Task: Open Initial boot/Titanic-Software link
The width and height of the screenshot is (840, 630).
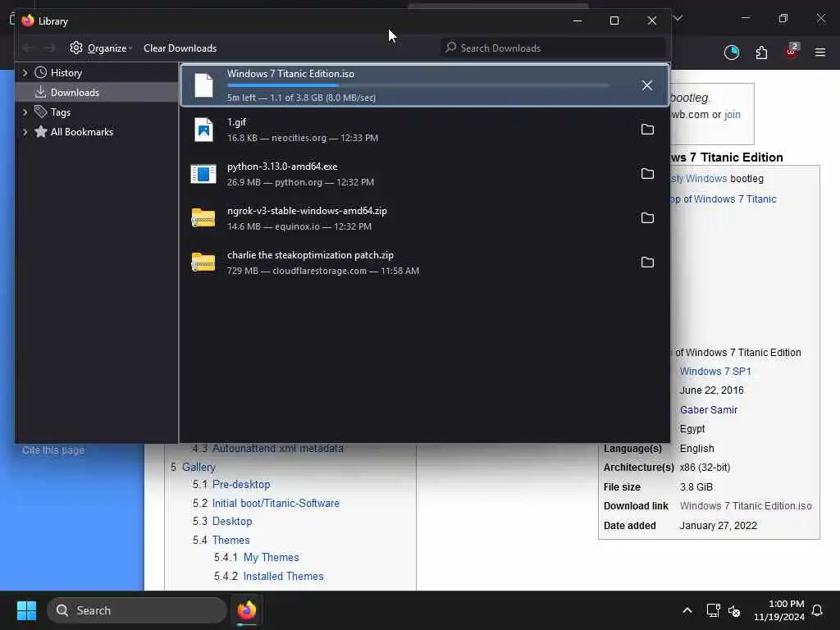Action: click(x=276, y=503)
